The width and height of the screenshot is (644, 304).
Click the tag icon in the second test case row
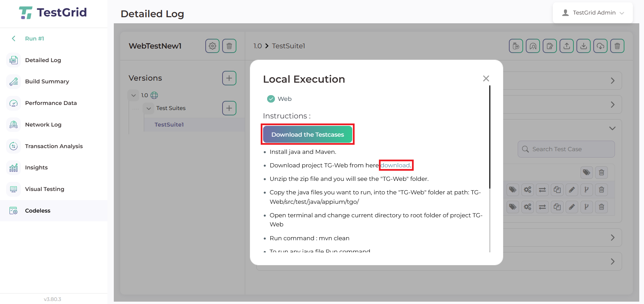pyautogui.click(x=513, y=207)
